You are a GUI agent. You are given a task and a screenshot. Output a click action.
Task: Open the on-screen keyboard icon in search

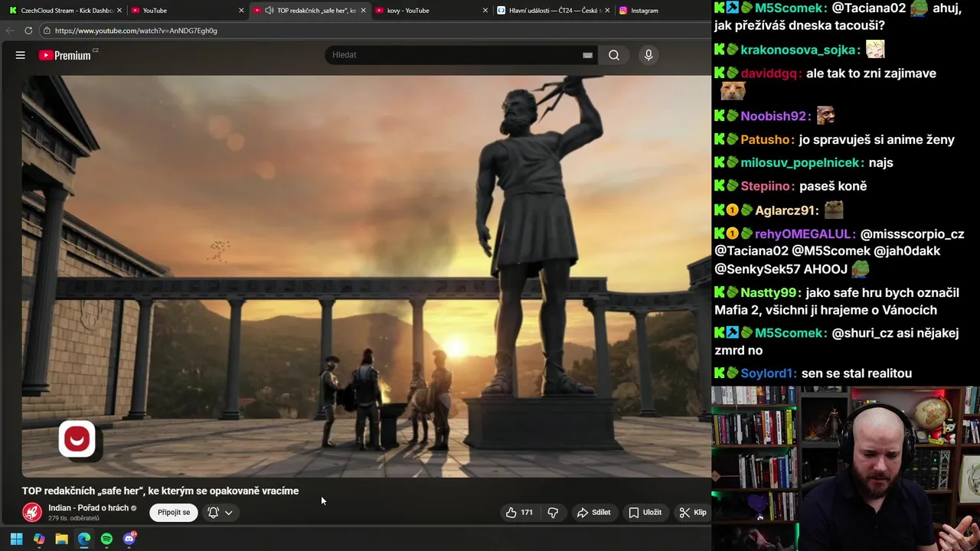587,55
